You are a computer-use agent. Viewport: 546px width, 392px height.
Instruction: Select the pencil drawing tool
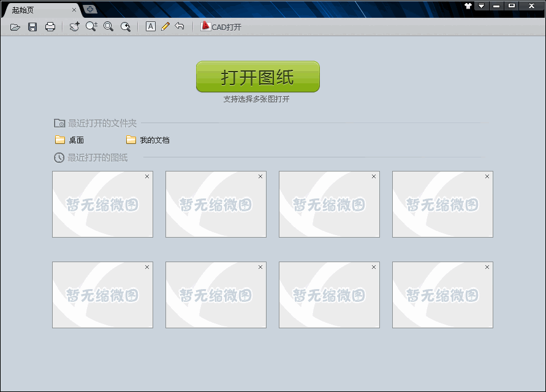tap(165, 26)
